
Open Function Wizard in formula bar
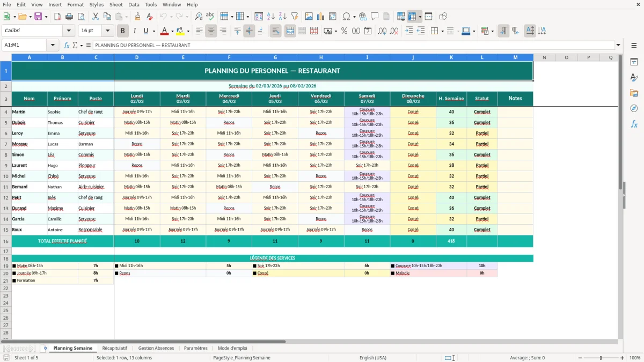click(67, 45)
